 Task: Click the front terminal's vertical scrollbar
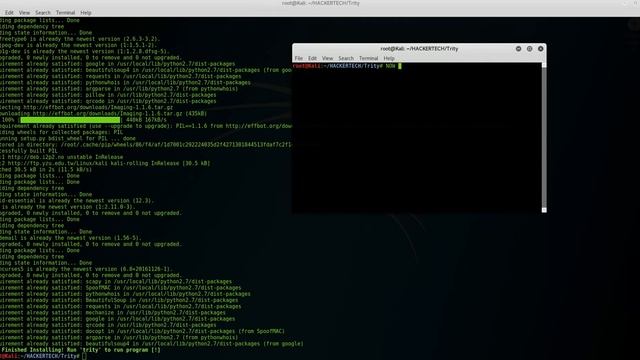[544, 138]
